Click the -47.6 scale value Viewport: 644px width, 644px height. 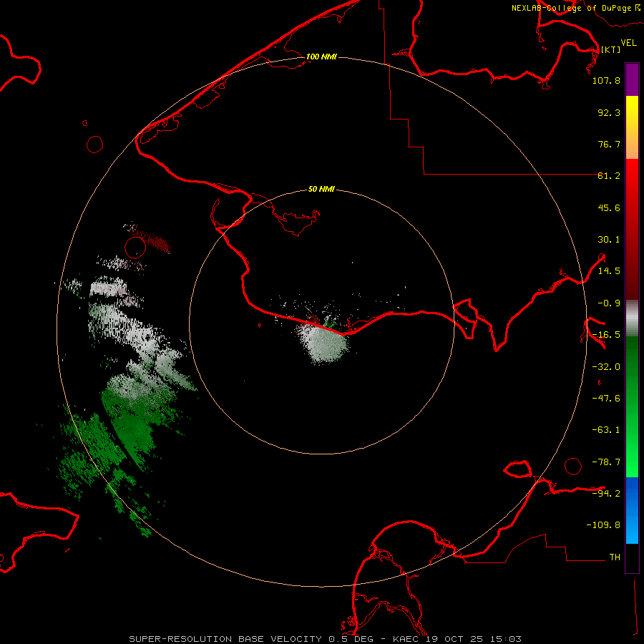(606, 399)
